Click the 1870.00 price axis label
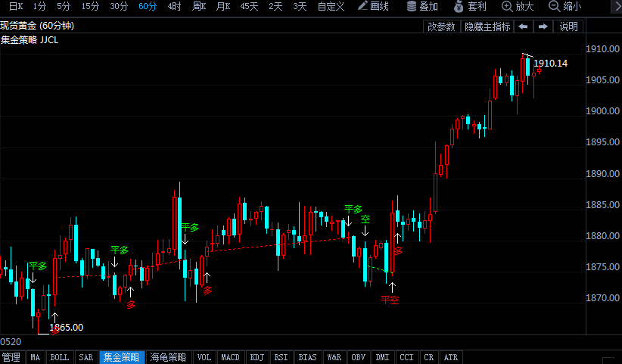Screen dimensions: 622x364 (602, 298)
